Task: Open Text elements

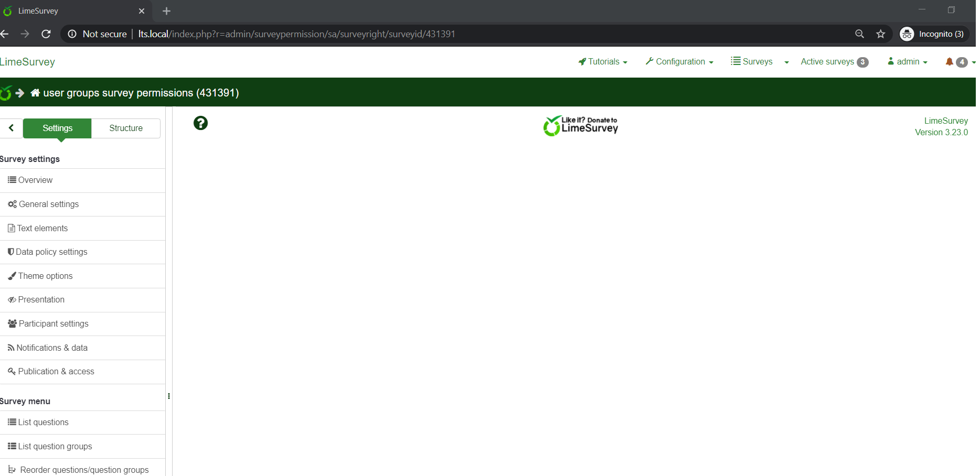Action: [82, 229]
